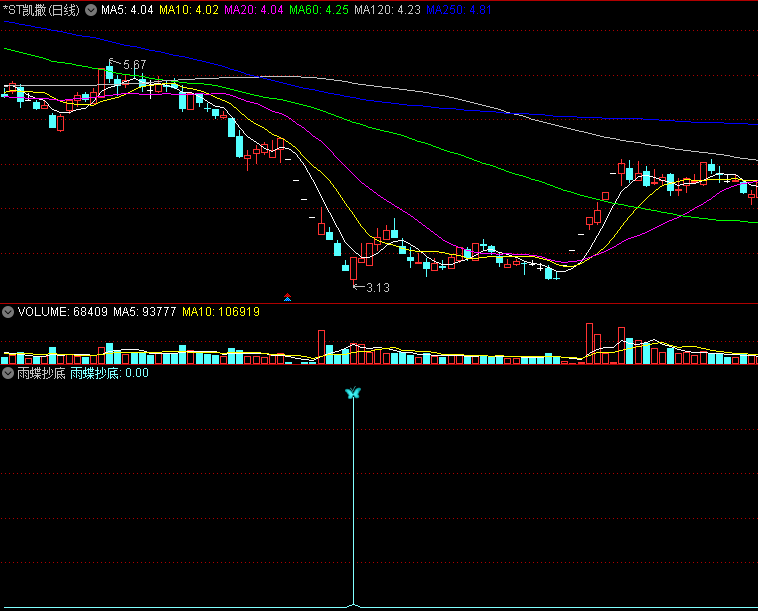Image resolution: width=758 pixels, height=611 pixels.
Task: Click the cyan butterfly signal marker
Action: [353, 393]
